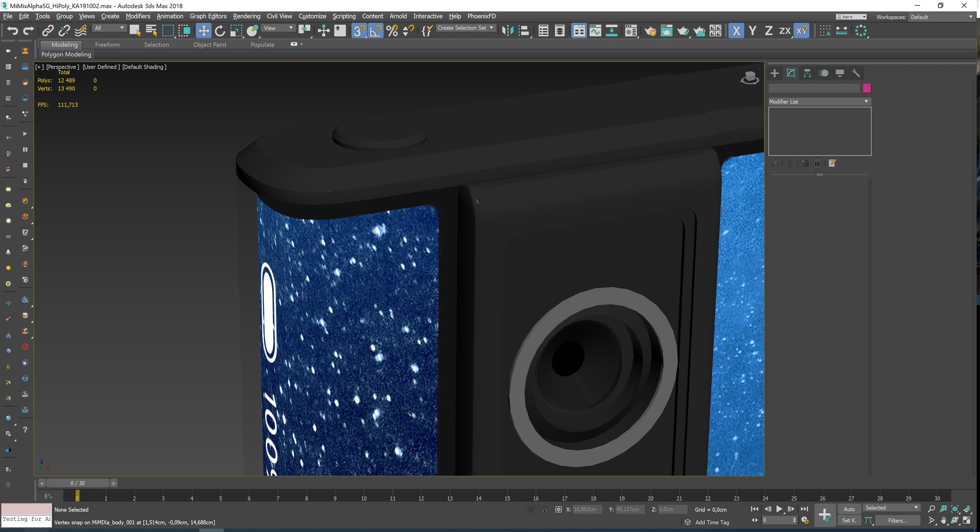
Task: Click the Polygon Modeling panel label
Action: coord(66,55)
